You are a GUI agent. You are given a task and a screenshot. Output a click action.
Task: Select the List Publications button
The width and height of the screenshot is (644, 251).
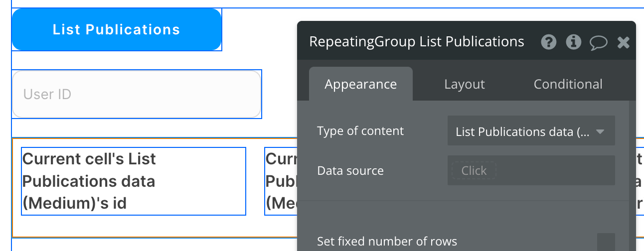coord(117,30)
